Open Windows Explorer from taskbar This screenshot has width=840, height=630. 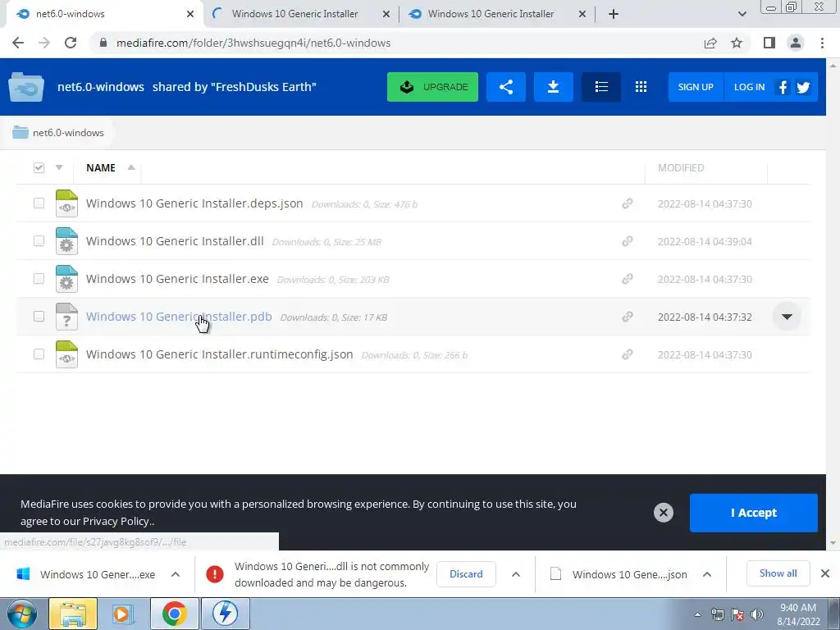tap(73, 614)
